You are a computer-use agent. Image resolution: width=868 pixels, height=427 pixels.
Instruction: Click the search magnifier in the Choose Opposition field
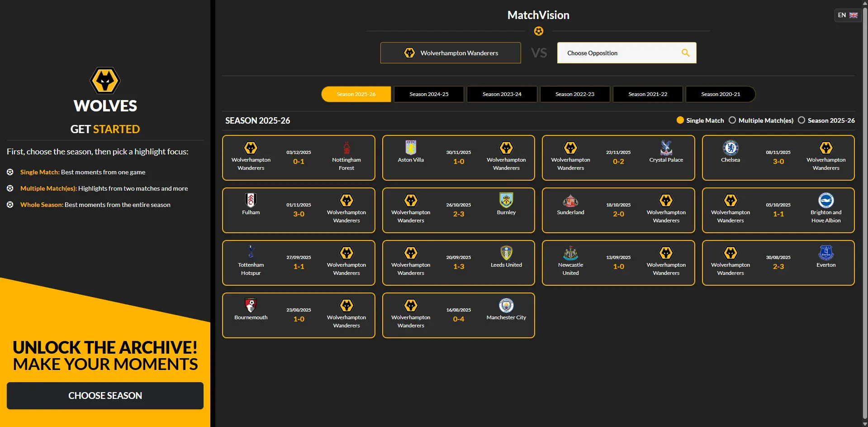pyautogui.click(x=685, y=53)
